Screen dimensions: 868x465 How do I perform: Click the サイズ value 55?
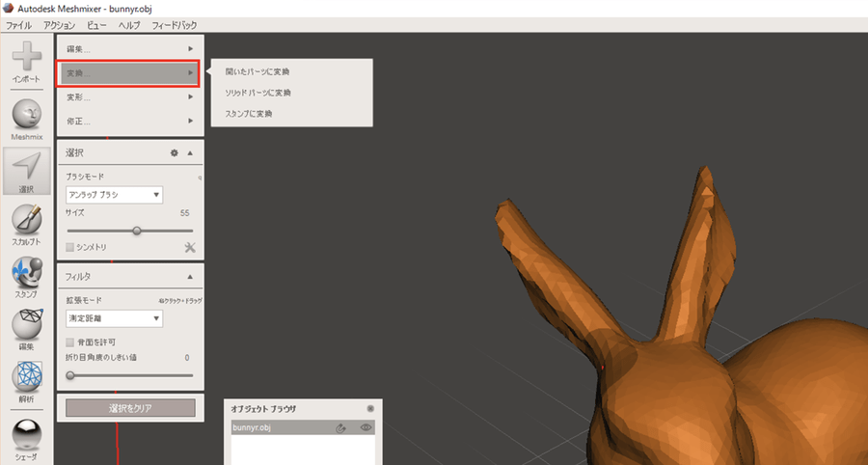(x=185, y=212)
